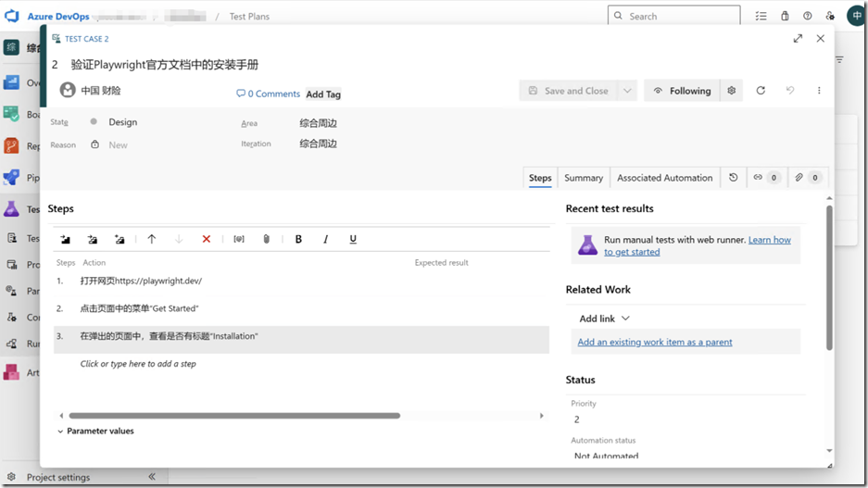Click the user avatar in top right

pos(856,16)
